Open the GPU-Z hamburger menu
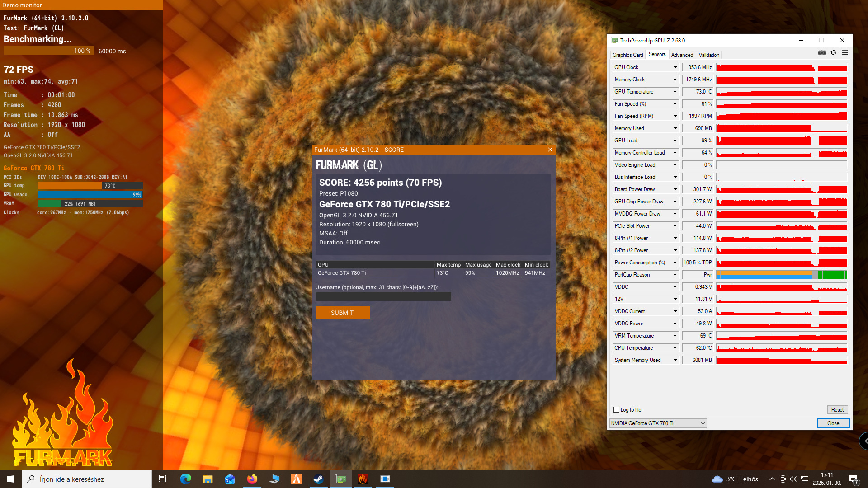The image size is (868, 488). (x=845, y=53)
